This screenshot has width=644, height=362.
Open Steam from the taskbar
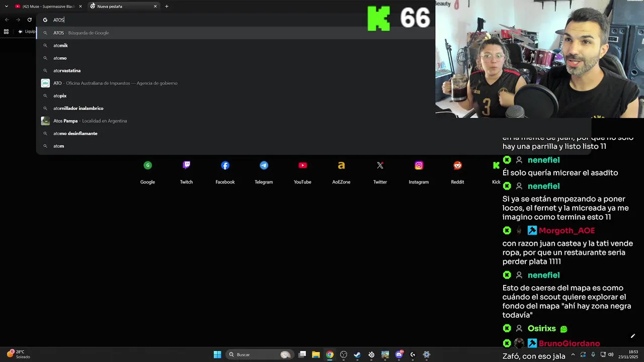click(x=357, y=354)
